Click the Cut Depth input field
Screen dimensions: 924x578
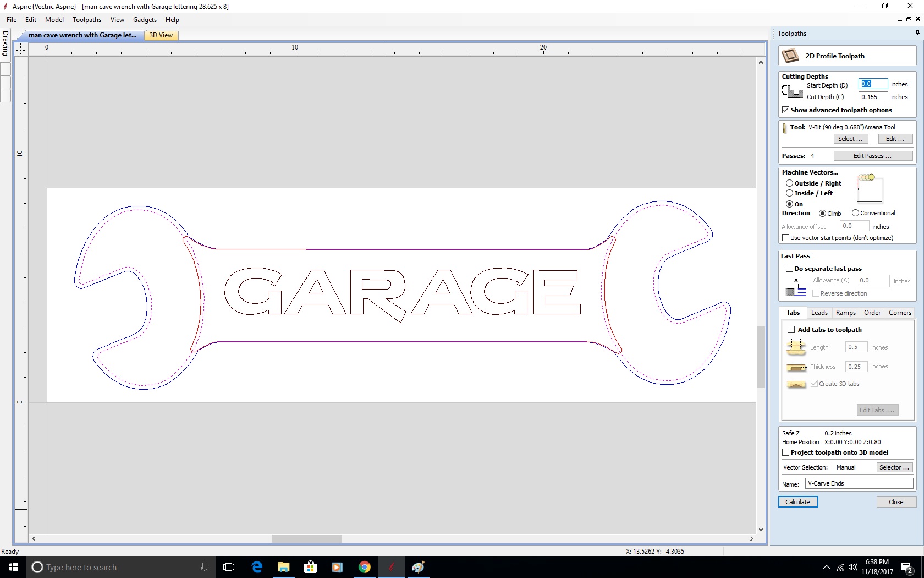tap(873, 97)
